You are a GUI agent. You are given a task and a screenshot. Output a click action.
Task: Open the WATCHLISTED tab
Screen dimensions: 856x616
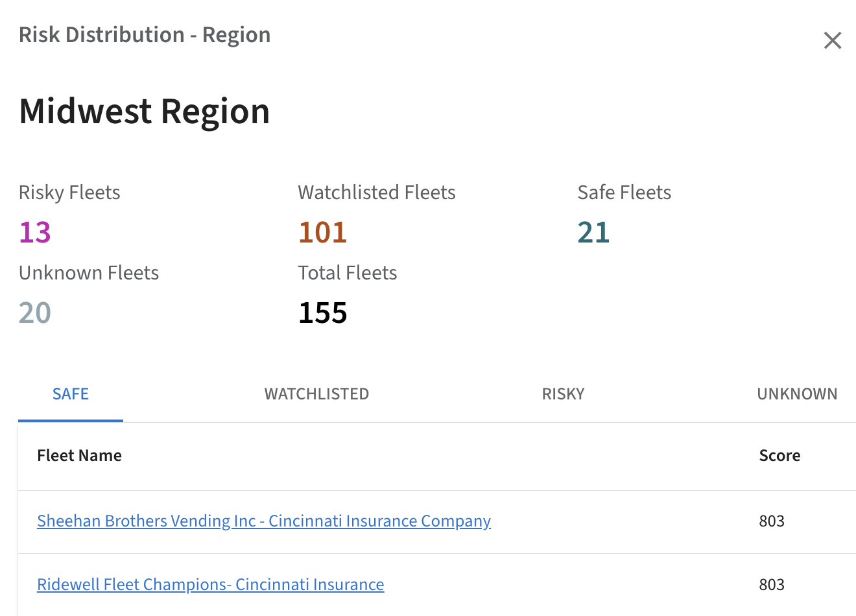316,394
